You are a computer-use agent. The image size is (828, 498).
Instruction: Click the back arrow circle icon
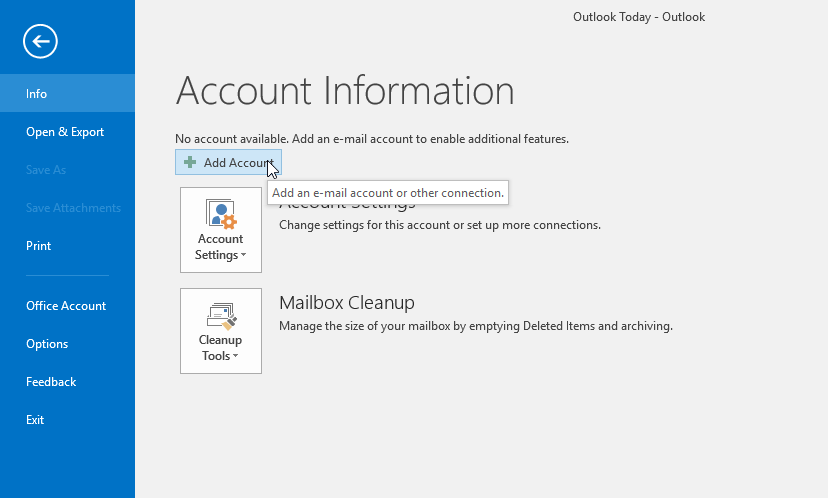coord(40,41)
